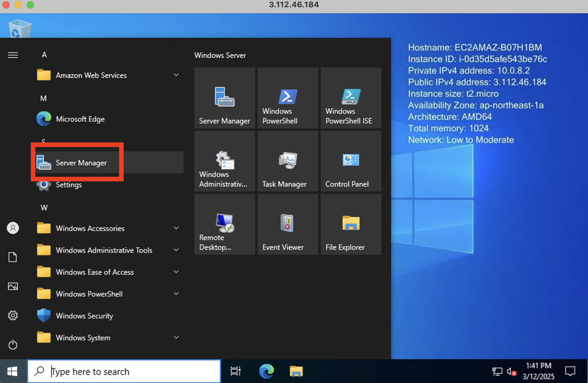
Task: Select Server Manager in the app list
Action: tap(81, 163)
